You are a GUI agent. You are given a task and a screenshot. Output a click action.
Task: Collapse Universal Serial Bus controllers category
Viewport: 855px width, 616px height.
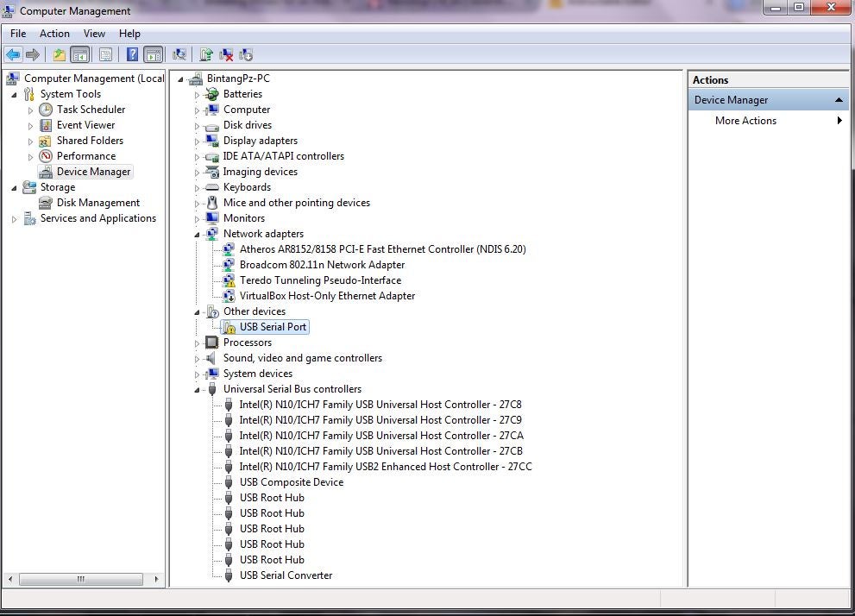(197, 390)
